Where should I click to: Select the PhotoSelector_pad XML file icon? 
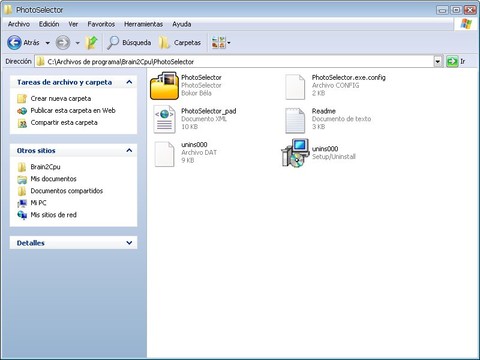tap(164, 119)
